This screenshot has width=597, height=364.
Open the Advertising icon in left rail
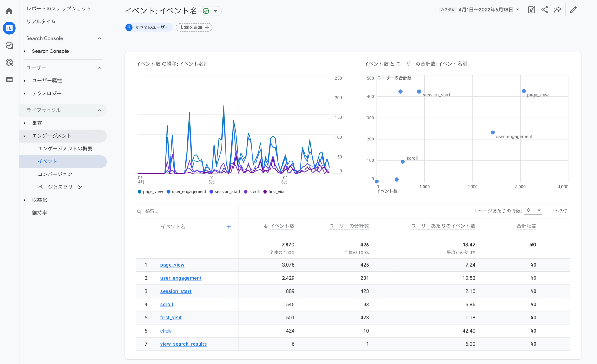[9, 62]
